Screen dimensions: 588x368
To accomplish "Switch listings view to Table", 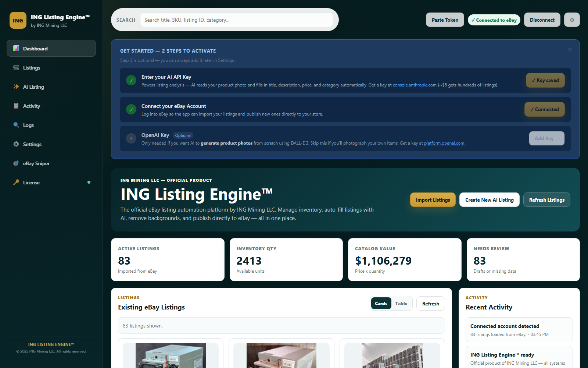I will (401, 304).
